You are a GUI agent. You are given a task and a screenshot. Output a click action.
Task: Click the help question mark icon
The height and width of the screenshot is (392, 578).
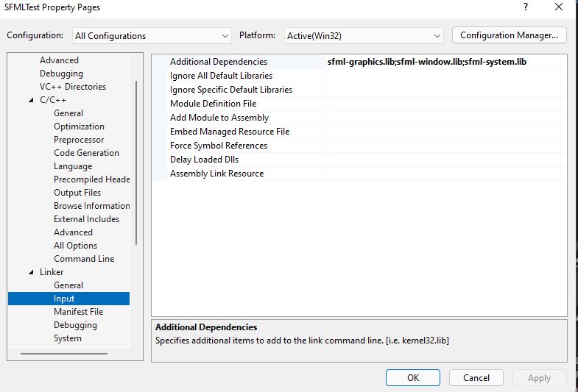pos(525,7)
